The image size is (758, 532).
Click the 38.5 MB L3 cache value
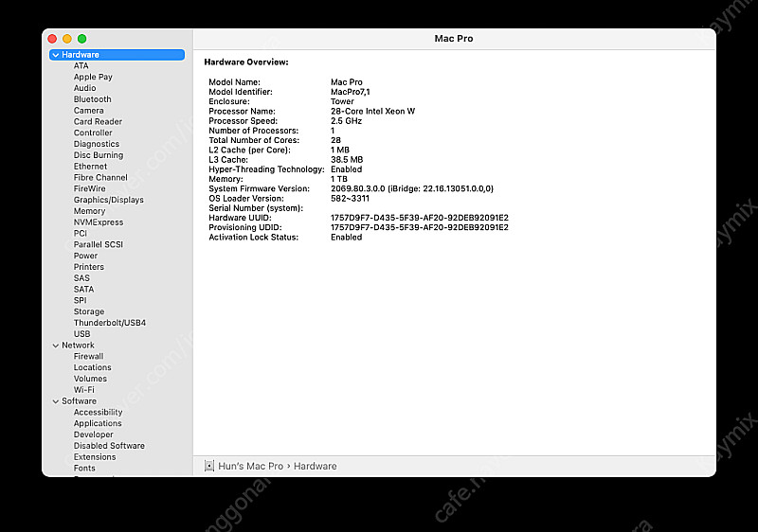click(347, 160)
